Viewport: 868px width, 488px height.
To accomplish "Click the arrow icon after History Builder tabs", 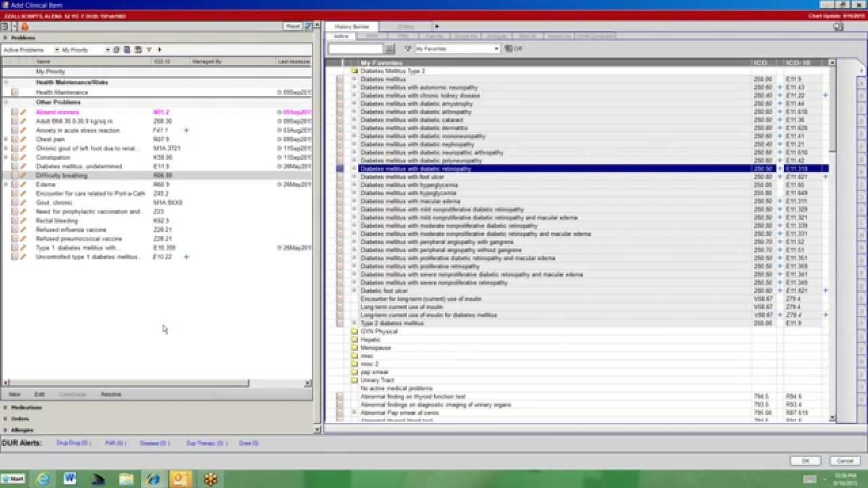I will [x=437, y=26].
